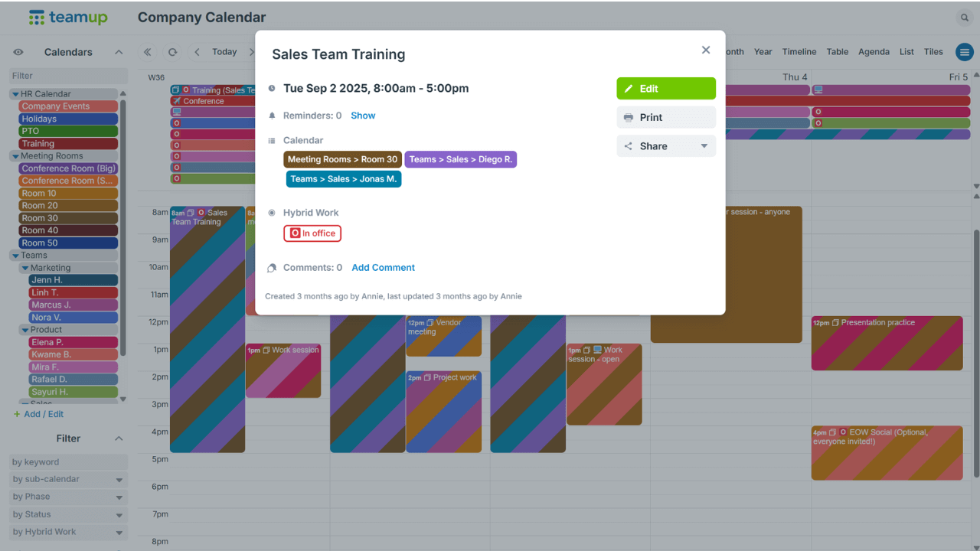Collapse sidebar with double-chevron icon

coord(148,52)
